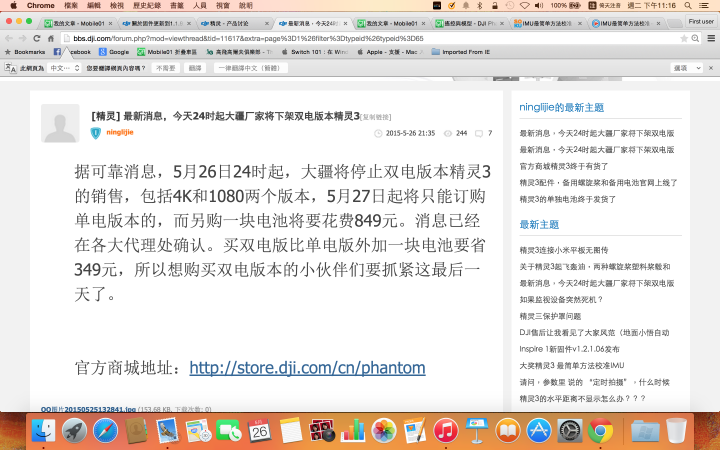The width and height of the screenshot is (720, 450).
Task: Click the poster's avatar thumbnail
Action: click(x=60, y=123)
